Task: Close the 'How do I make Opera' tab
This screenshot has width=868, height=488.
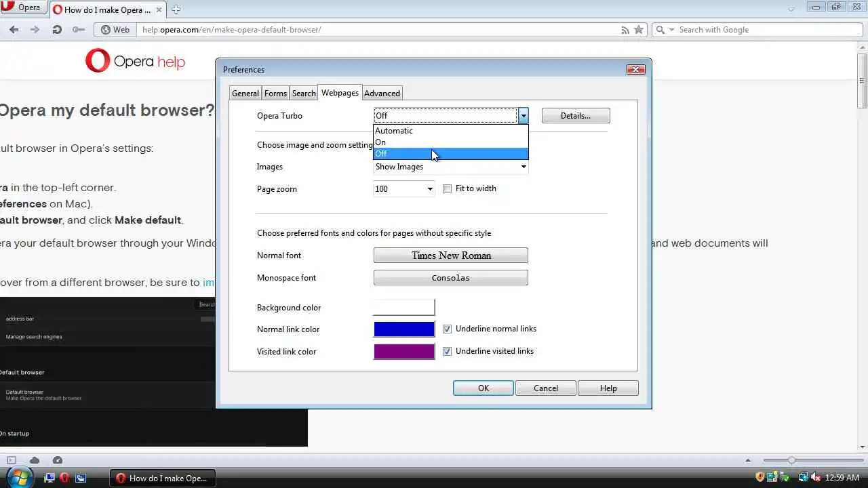Action: click(157, 9)
